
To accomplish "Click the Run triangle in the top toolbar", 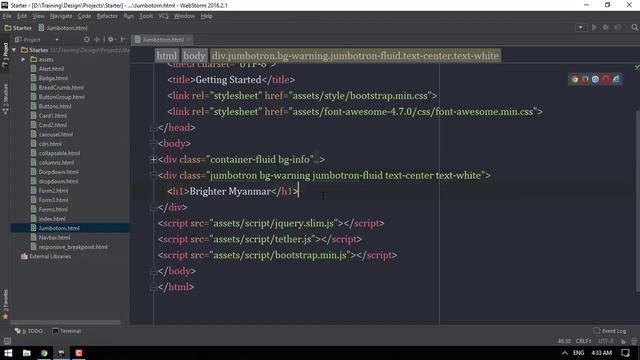I will 594,28.
